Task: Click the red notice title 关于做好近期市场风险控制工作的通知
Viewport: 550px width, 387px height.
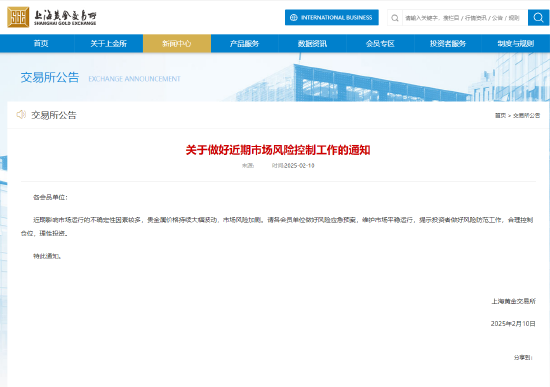Action: (x=278, y=150)
